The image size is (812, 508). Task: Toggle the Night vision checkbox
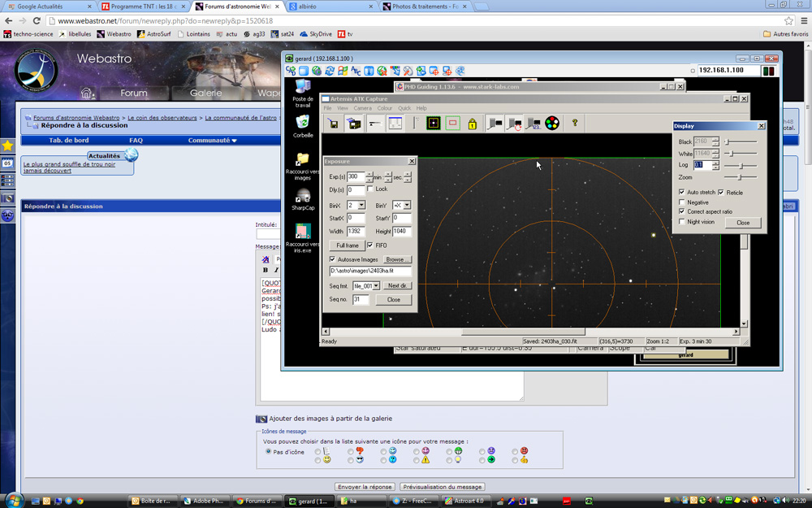tap(682, 222)
